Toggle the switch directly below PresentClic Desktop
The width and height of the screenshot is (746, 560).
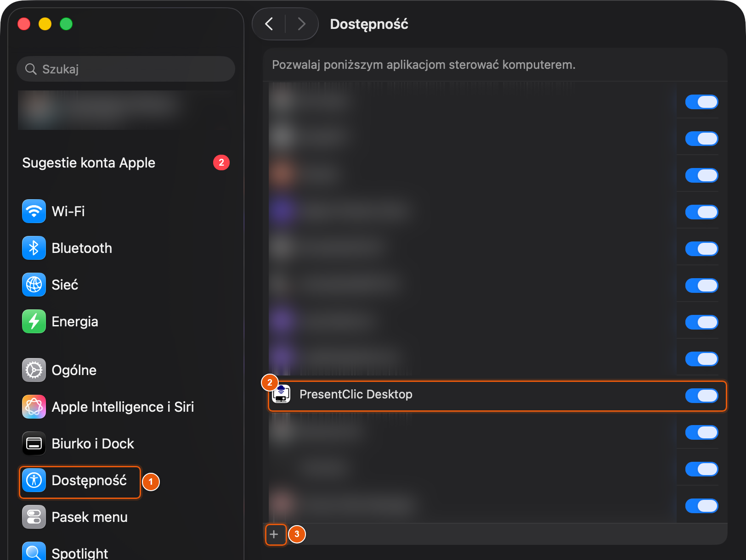pos(701,432)
